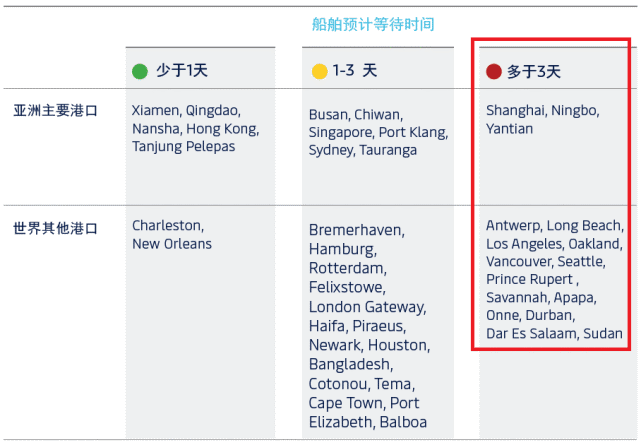Click Charleston in the green column
The height and width of the screenshot is (445, 641).
click(167, 226)
